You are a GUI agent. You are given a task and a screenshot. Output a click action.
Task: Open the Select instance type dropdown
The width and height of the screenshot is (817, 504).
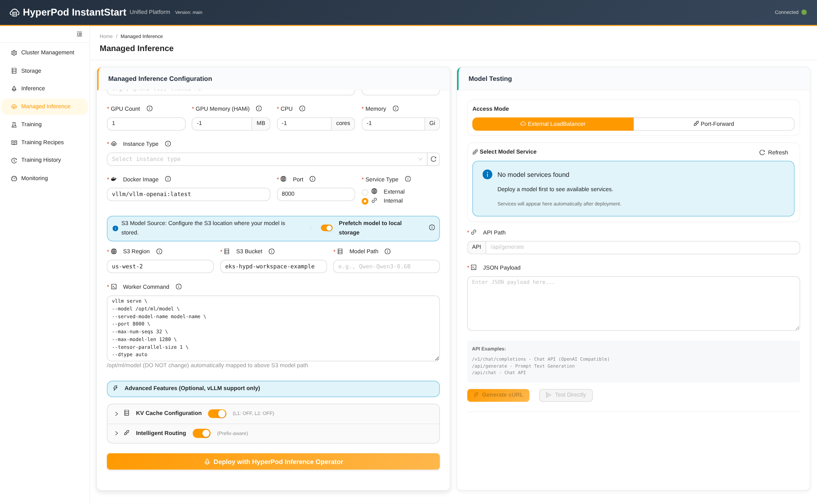tap(267, 159)
